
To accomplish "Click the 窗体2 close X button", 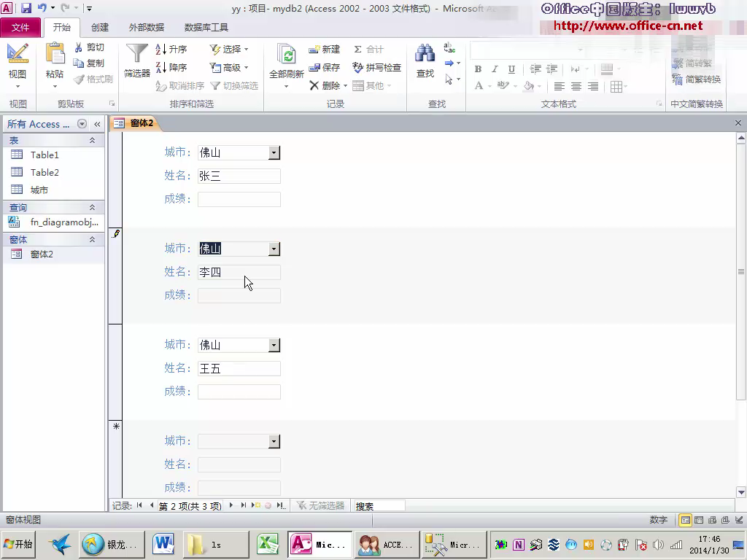I will pos(738,122).
